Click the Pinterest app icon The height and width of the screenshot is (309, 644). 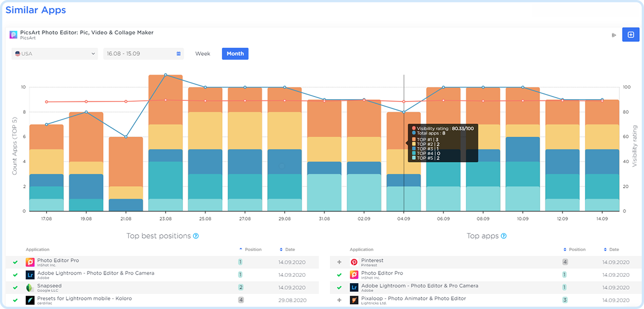[x=354, y=262]
